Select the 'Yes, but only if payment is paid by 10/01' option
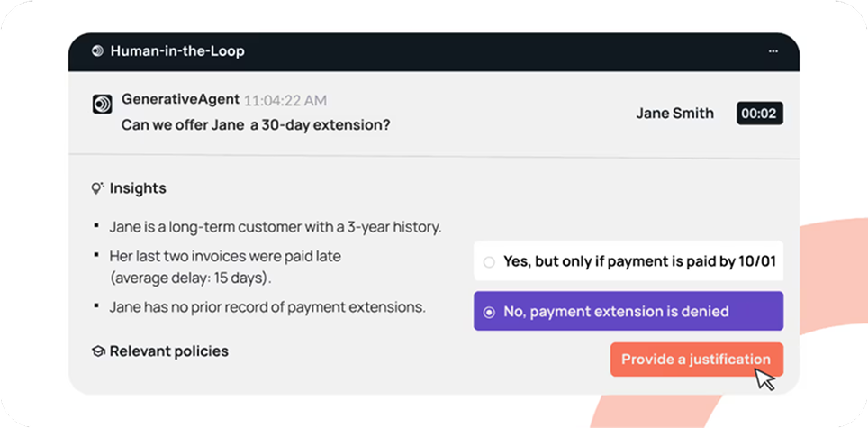This screenshot has width=868, height=428. [628, 260]
